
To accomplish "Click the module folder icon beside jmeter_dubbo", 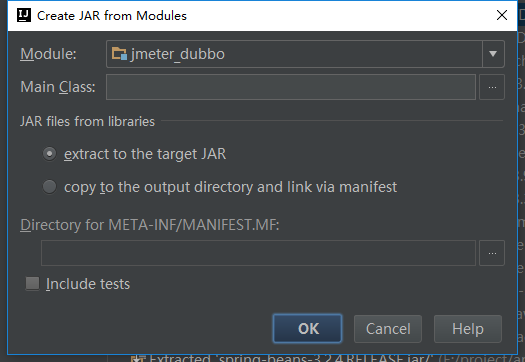I will coord(119,54).
